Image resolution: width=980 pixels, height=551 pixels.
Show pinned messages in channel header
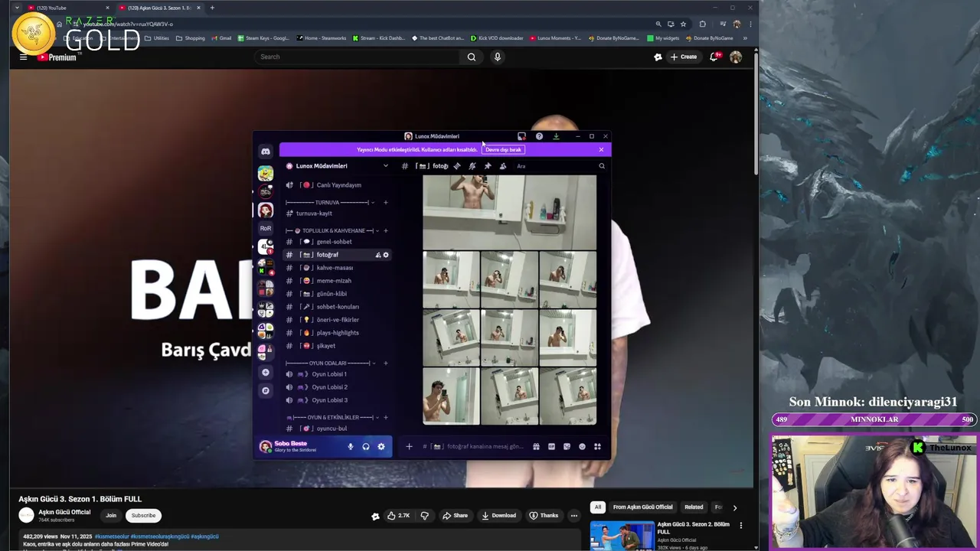(488, 166)
